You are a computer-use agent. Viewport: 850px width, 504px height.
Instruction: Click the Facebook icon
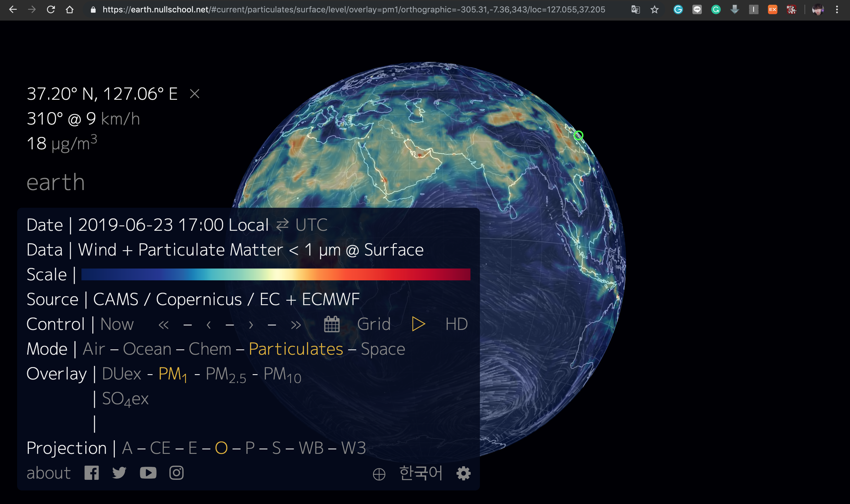(x=91, y=473)
